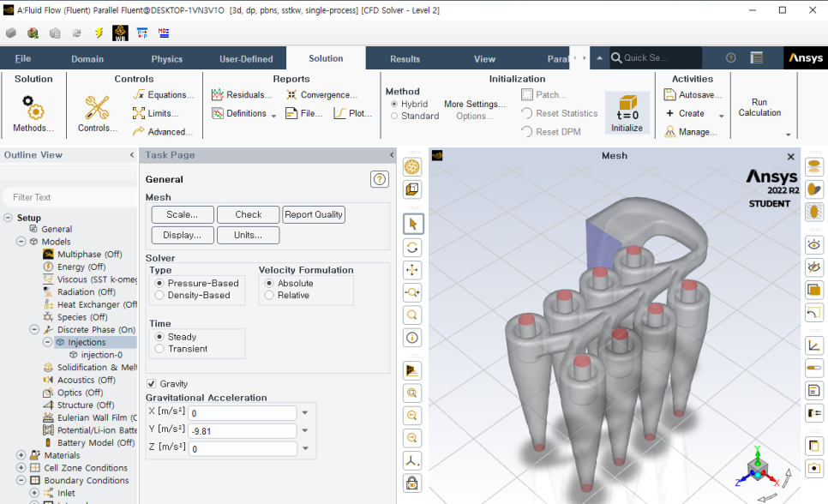Click the Check mesh button
Screen dimensions: 828x504
pyautogui.click(x=249, y=214)
